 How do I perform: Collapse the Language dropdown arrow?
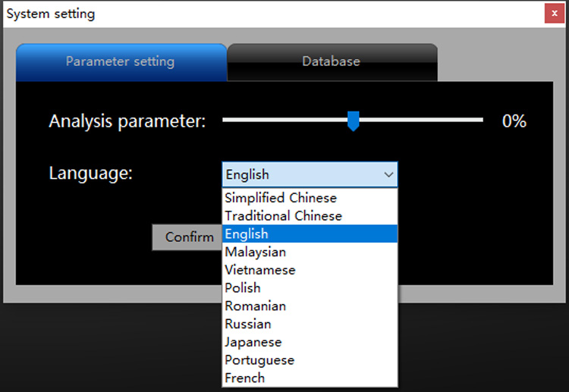[x=388, y=175]
